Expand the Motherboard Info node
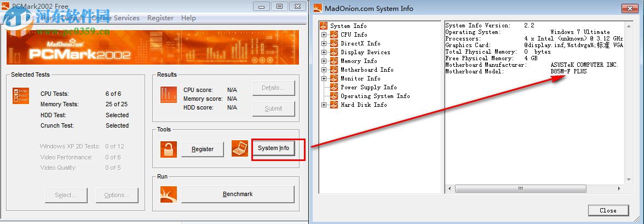Image resolution: width=644 pixels, height=224 pixels. [x=324, y=70]
